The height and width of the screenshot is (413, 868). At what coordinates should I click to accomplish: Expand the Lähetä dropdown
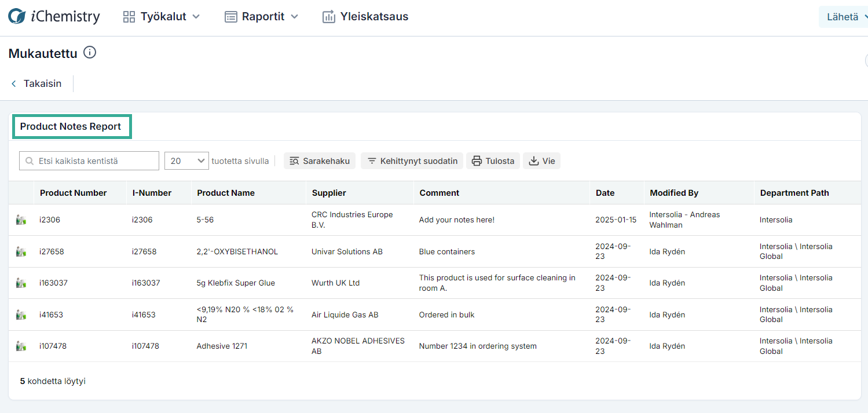[844, 17]
